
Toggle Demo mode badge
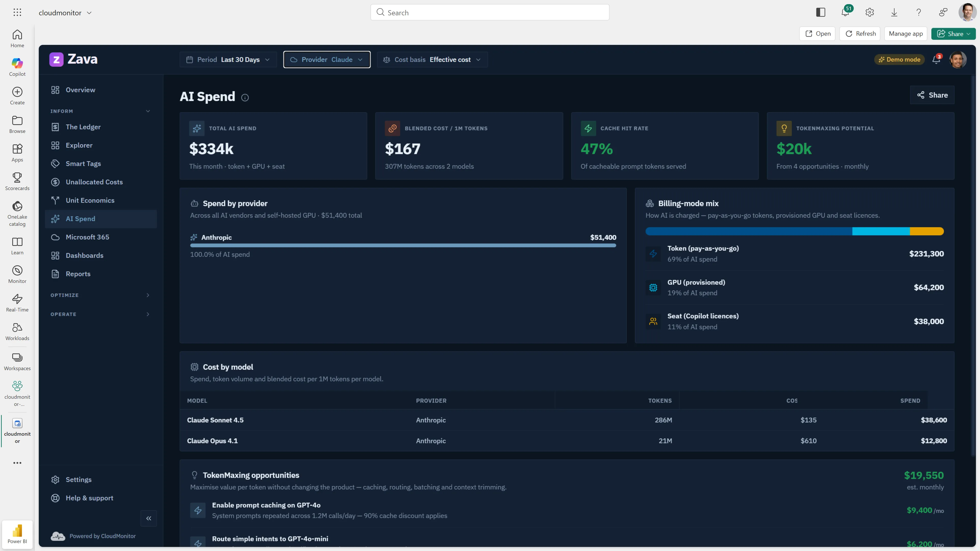[x=899, y=59]
